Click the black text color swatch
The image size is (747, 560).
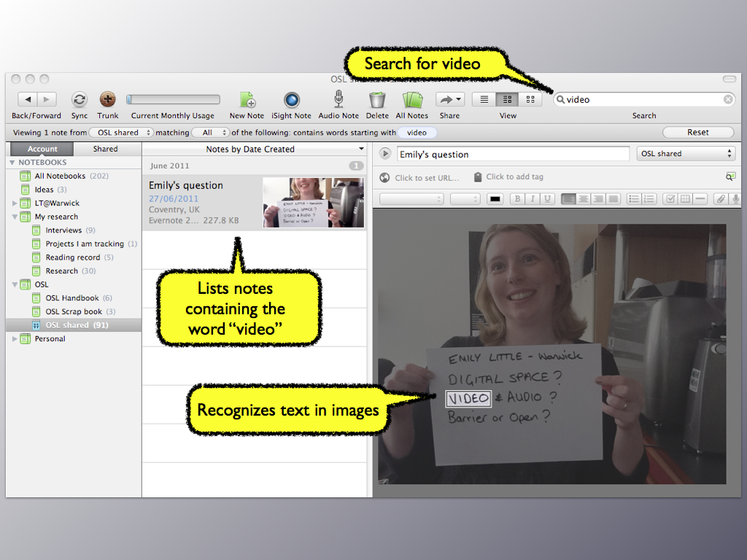(x=495, y=199)
